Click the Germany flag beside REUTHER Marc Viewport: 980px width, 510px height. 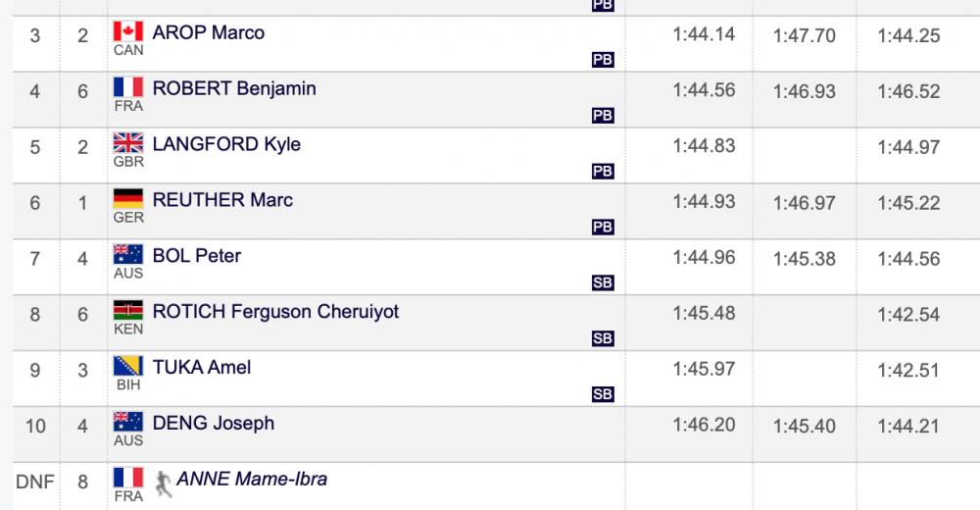point(128,198)
